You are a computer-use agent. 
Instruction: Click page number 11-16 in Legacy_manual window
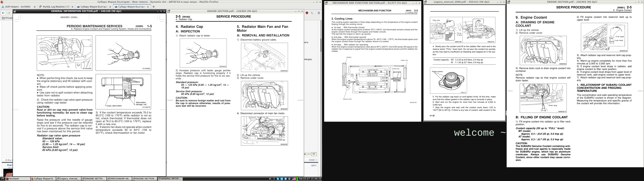point(432,116)
